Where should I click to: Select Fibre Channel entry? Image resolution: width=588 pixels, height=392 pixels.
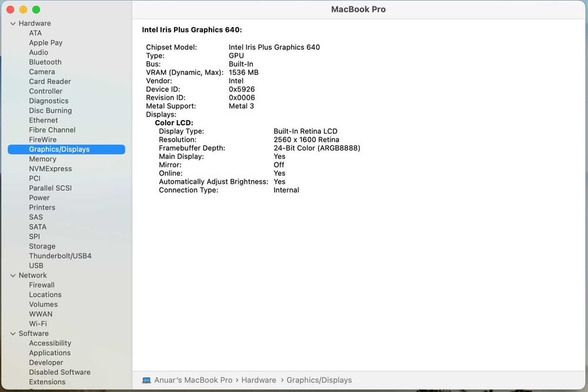pyautogui.click(x=52, y=130)
